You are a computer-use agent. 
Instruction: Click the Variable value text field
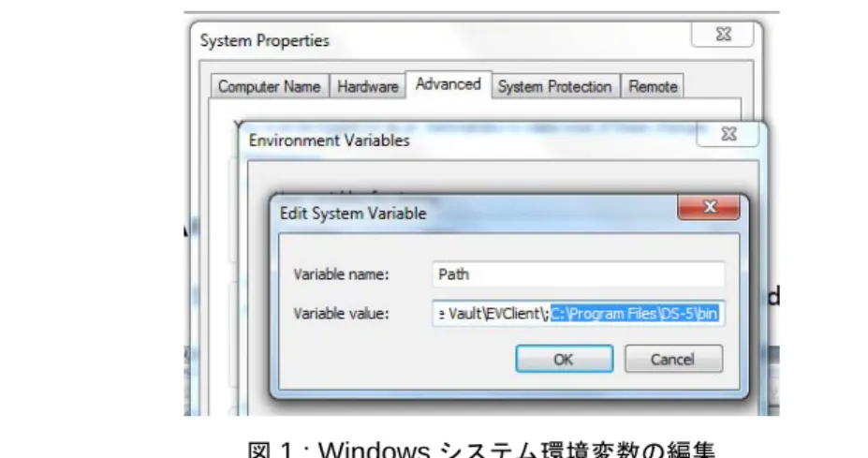point(578,314)
